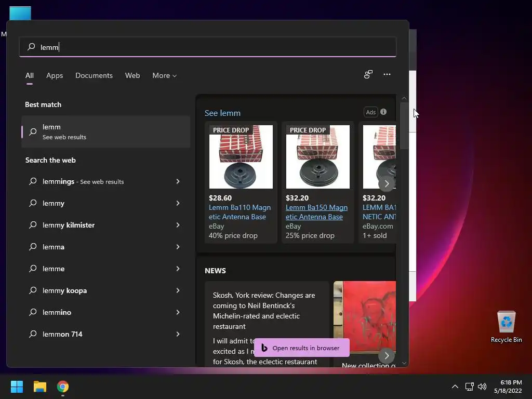Click the ads info icon

point(383,112)
